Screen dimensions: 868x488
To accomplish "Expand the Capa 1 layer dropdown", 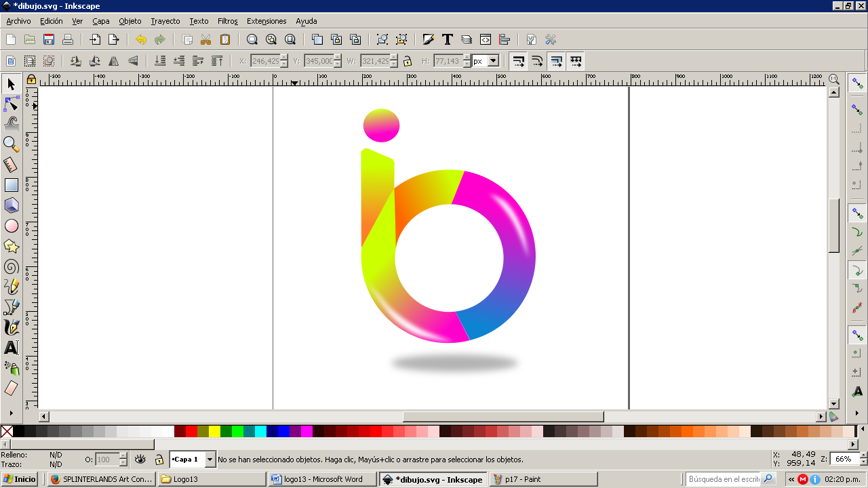I will click(x=210, y=460).
